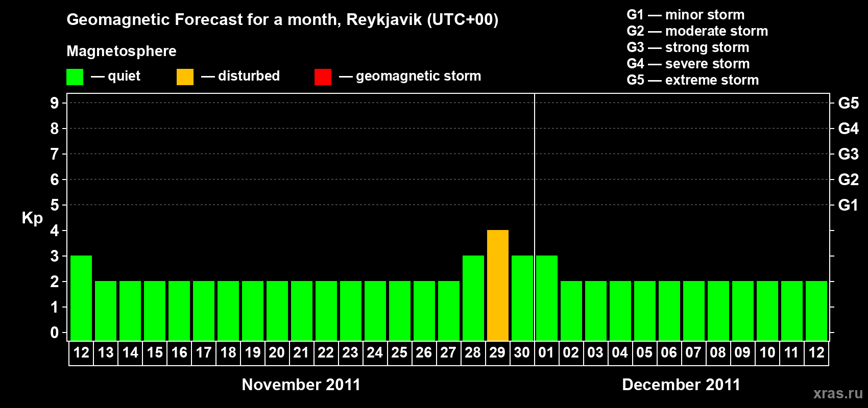Click the green bar for December 12

tap(816, 311)
